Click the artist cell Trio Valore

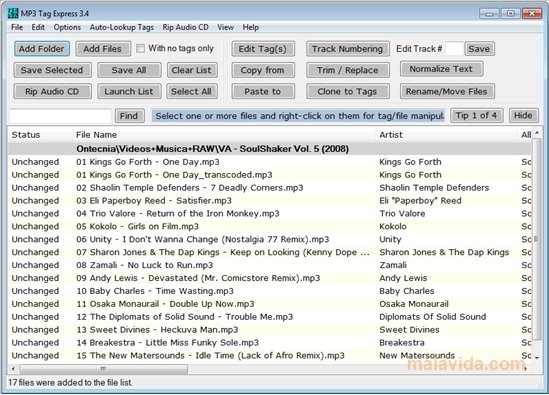pyautogui.click(x=402, y=214)
